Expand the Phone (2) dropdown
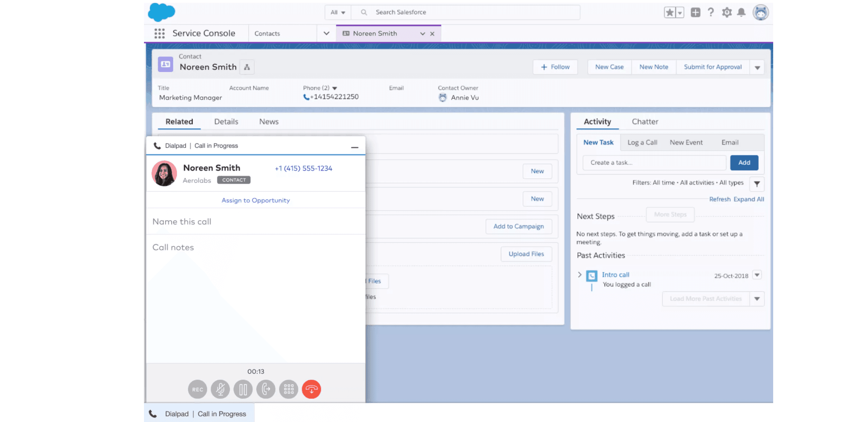 pyautogui.click(x=334, y=88)
